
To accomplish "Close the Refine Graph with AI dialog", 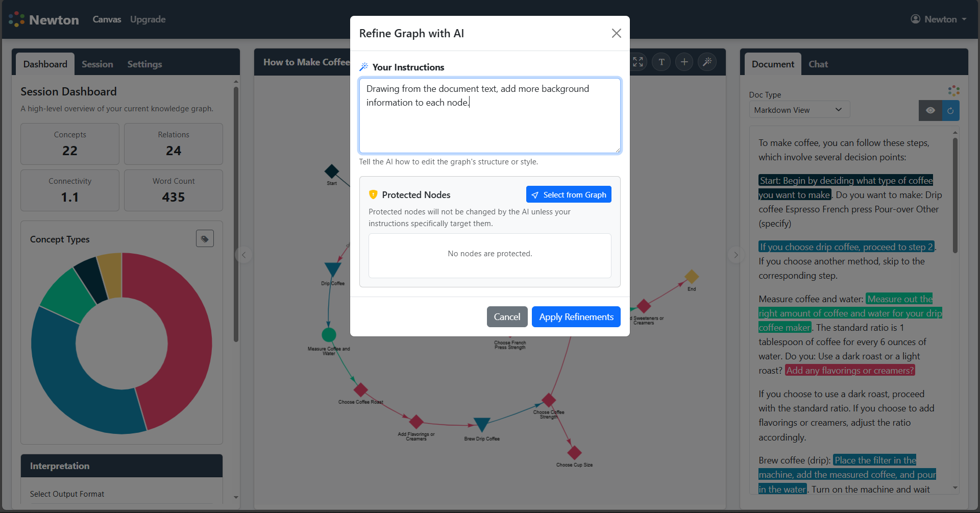I will [616, 33].
